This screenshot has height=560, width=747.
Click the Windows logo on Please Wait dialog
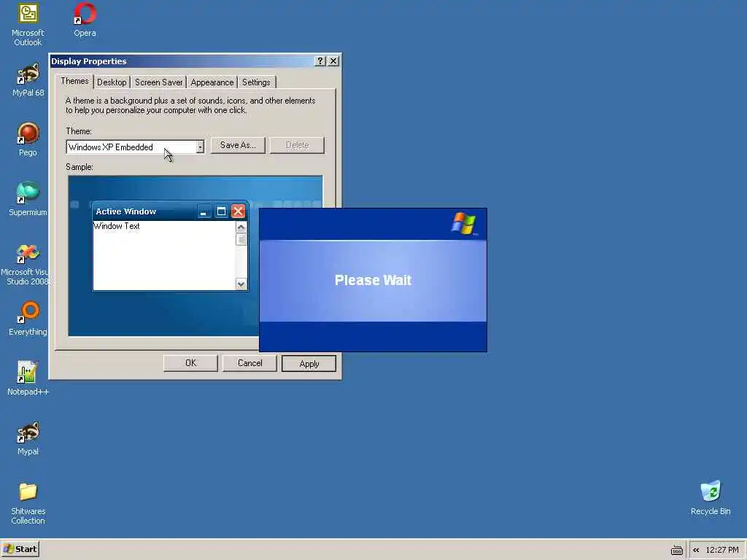pyautogui.click(x=463, y=223)
